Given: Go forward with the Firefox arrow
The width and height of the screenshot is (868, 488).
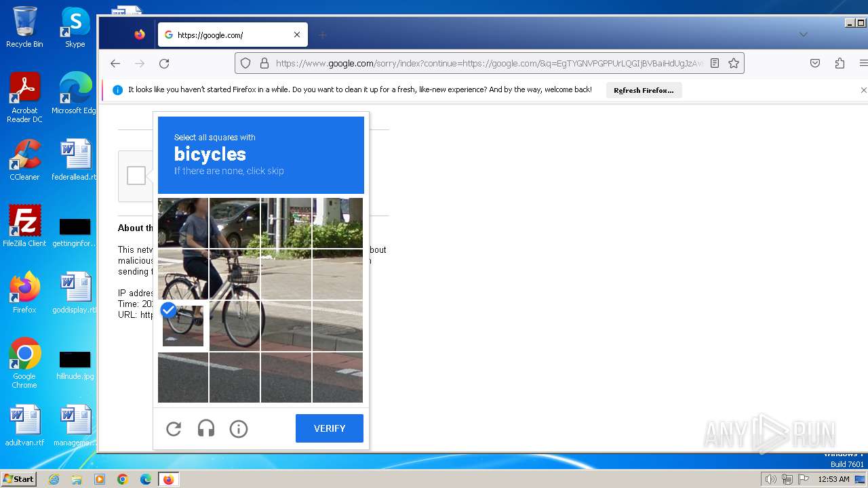Looking at the screenshot, I should click(x=140, y=63).
